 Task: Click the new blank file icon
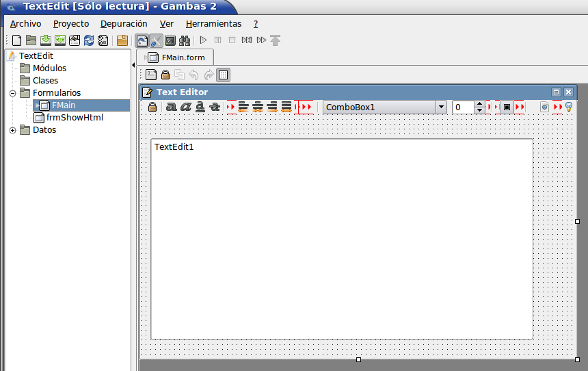(17, 40)
